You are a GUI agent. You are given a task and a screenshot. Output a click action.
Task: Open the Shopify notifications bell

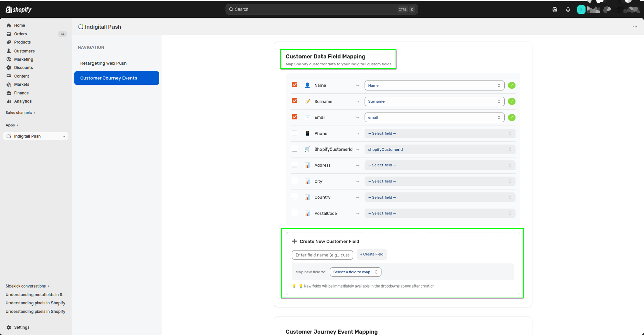click(x=568, y=9)
